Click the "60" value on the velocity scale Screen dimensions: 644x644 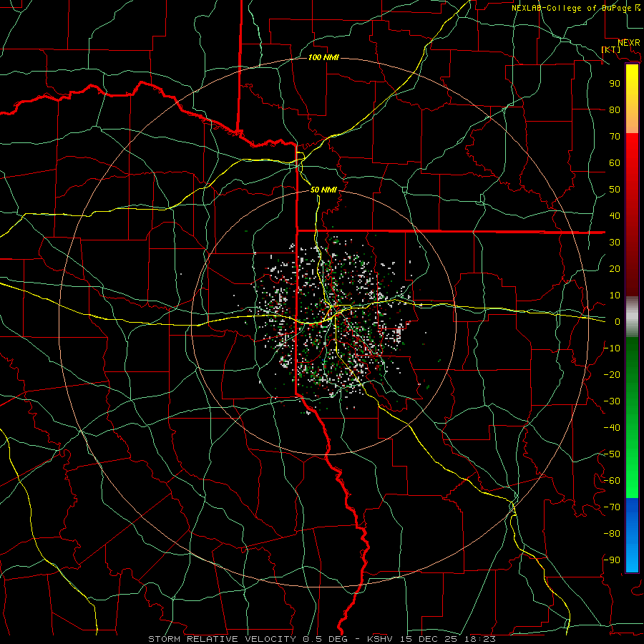pos(615,163)
